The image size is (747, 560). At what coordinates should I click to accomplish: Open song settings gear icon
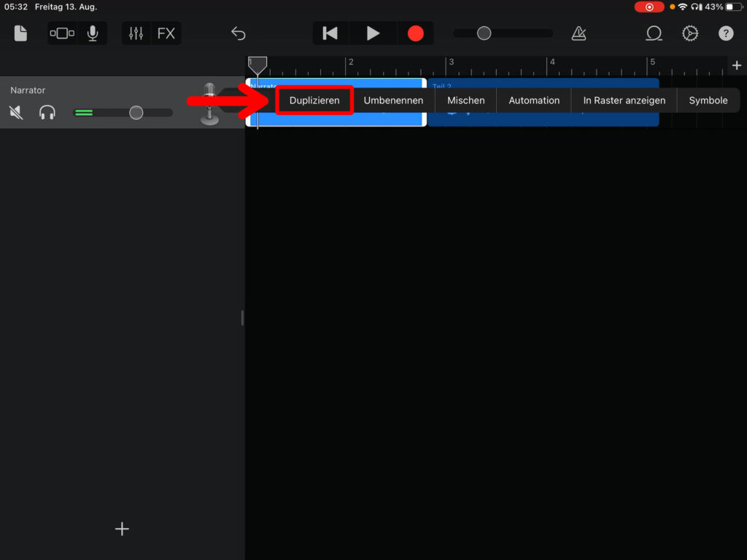coord(689,34)
